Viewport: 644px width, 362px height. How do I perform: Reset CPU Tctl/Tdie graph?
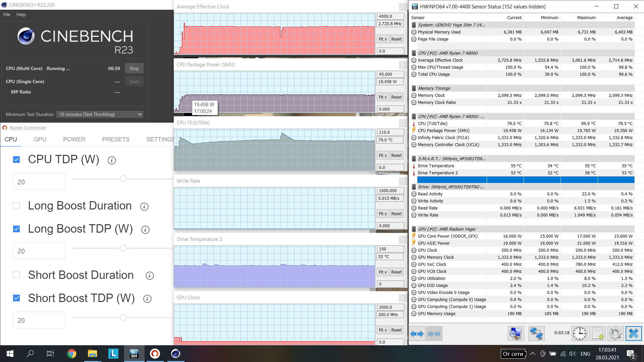tap(396, 155)
